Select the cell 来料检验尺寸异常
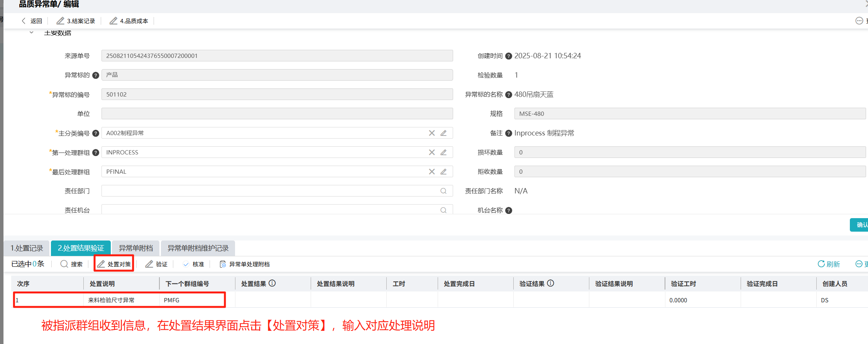 (x=122, y=300)
